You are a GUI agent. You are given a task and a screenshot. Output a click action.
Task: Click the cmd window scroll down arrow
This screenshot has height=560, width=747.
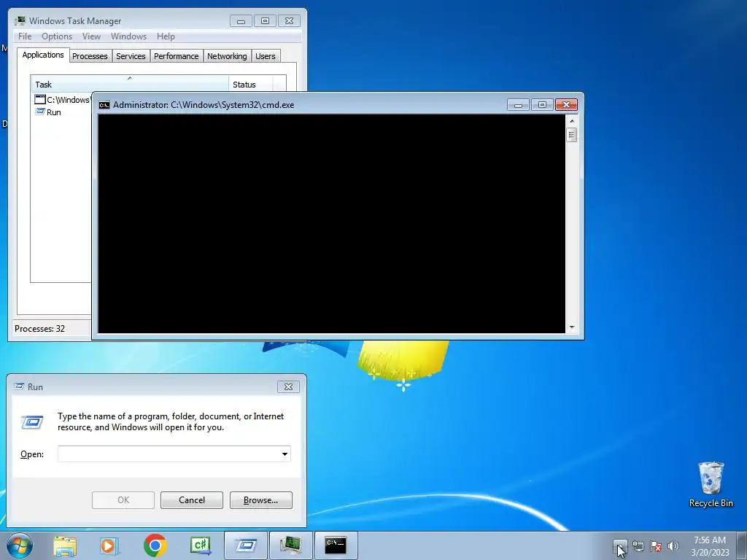click(x=572, y=327)
